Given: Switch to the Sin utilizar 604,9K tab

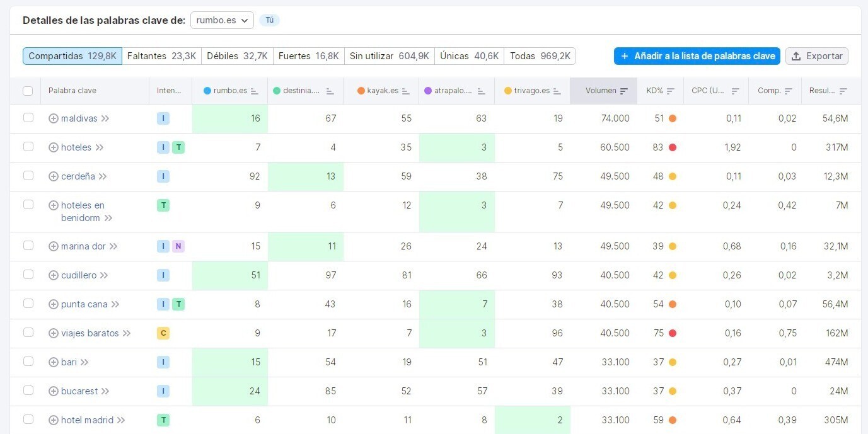Looking at the screenshot, I should [x=390, y=56].
